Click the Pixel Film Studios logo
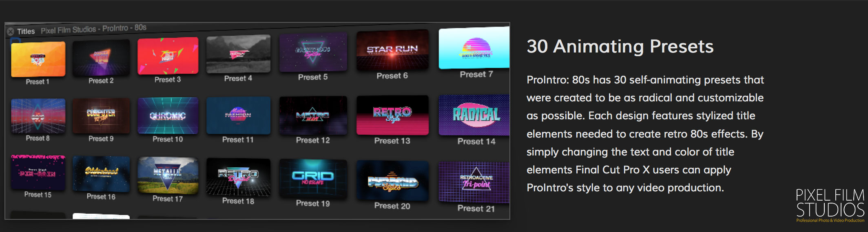This screenshot has width=868, height=232. pyautogui.click(x=830, y=205)
